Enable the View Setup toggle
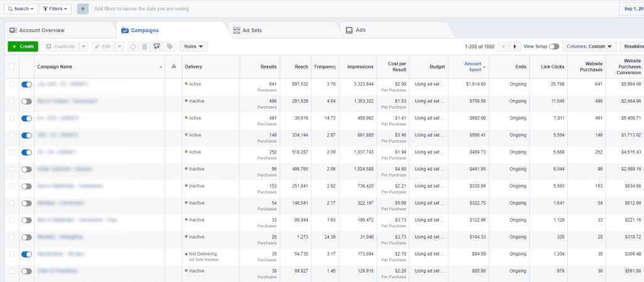Viewport: 644px width, 282px height. 553,46
